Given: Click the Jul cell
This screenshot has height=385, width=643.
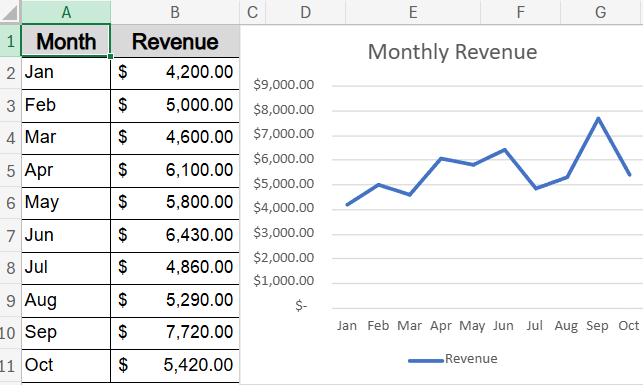Looking at the screenshot, I should point(66,268).
